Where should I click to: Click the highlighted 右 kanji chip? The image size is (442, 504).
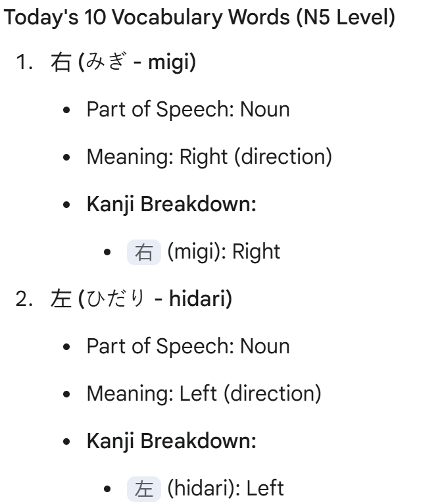143,252
